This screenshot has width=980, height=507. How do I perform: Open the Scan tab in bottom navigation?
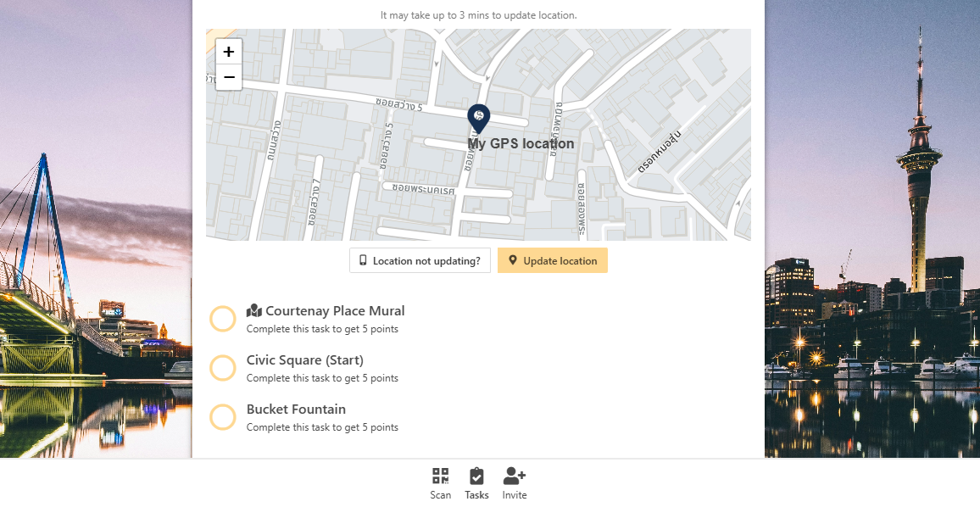coord(440,482)
